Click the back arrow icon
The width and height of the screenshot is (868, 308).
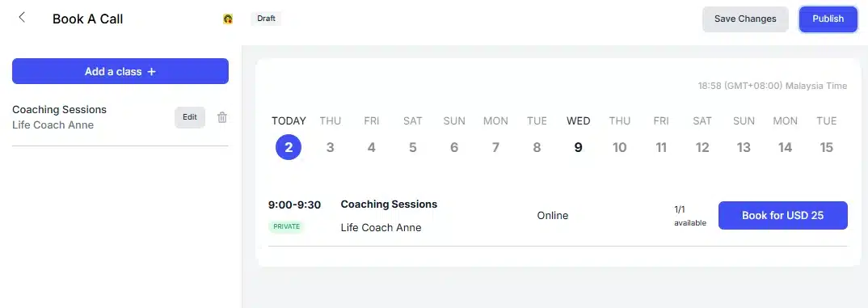pos(22,17)
